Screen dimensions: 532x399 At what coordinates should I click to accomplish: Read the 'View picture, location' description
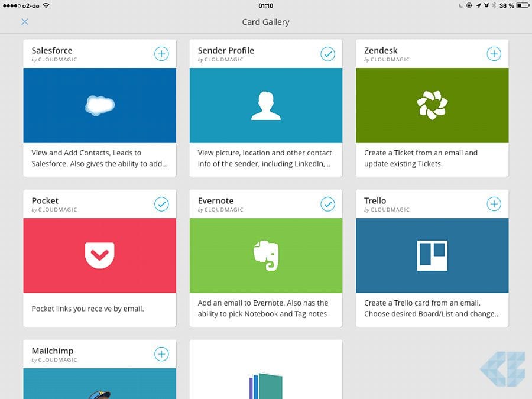[x=264, y=158]
